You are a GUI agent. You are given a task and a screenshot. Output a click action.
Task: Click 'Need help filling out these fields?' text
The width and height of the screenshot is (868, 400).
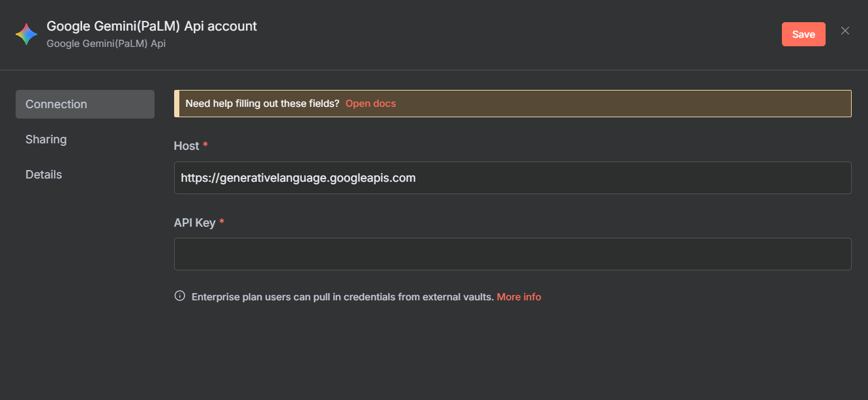[262, 104]
